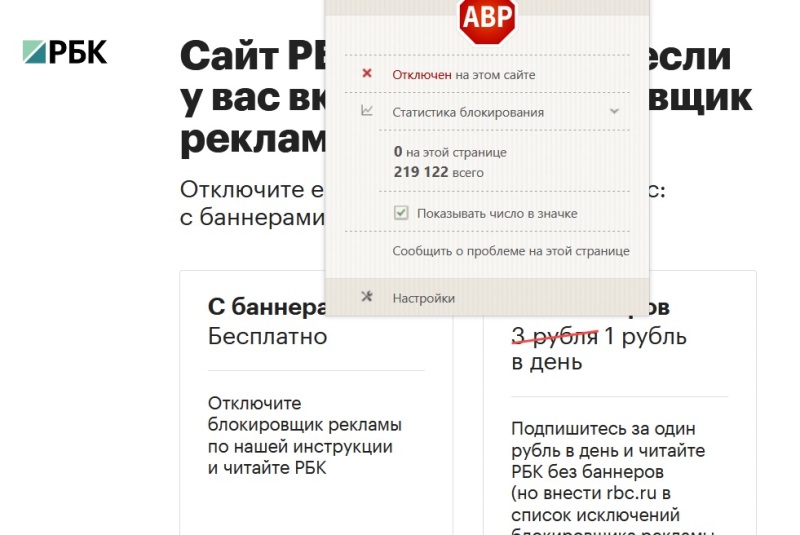
Task: Click the 'в день' text
Action: coord(546,363)
